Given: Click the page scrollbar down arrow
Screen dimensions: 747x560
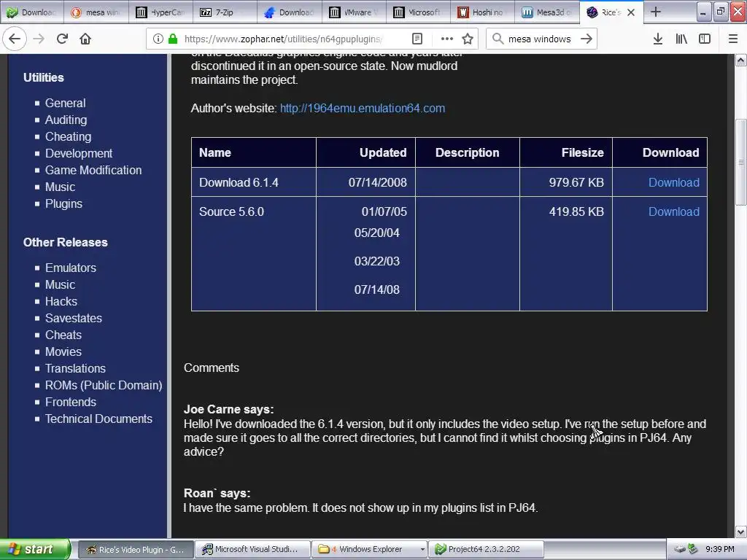Looking at the screenshot, I should point(741,532).
